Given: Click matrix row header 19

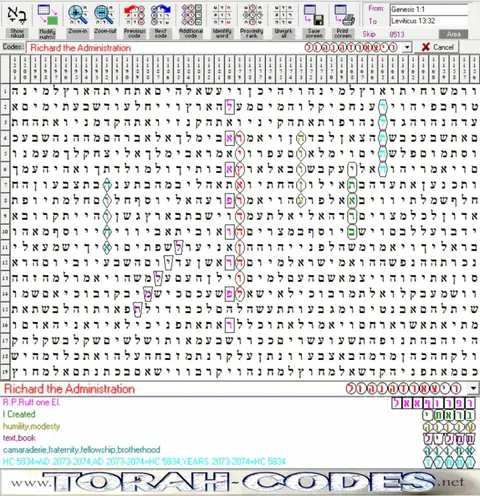Looking at the screenshot, I should pos(5,371).
